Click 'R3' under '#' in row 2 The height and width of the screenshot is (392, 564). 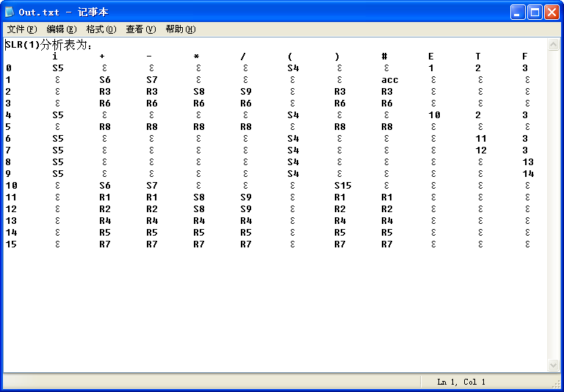click(387, 92)
